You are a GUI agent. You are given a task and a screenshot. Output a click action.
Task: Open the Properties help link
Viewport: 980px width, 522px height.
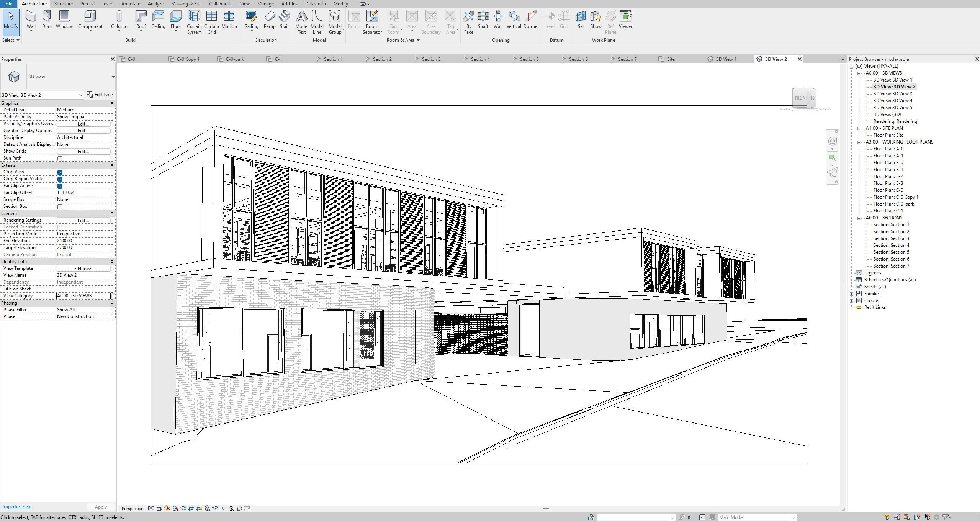click(16, 507)
